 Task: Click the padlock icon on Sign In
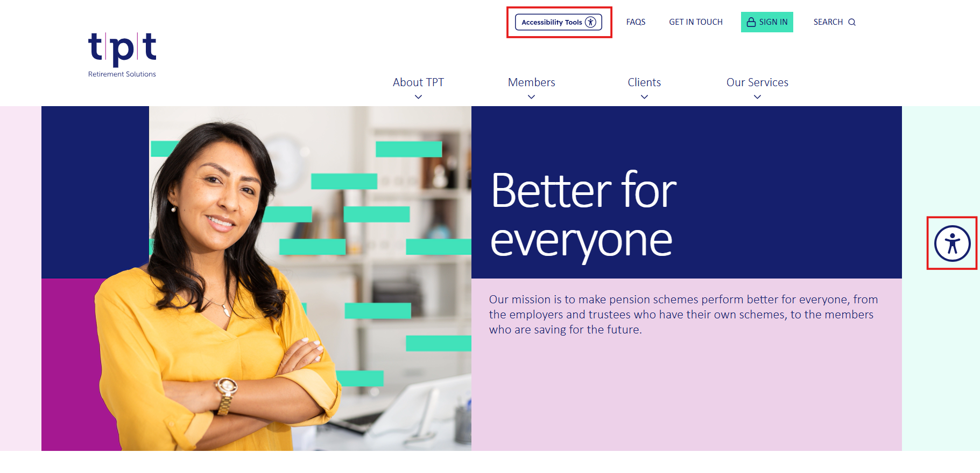pyautogui.click(x=751, y=22)
